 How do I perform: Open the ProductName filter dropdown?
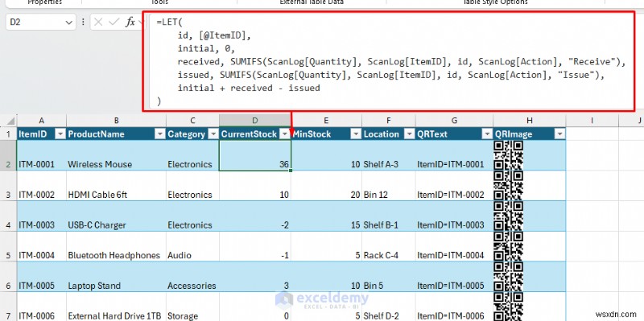click(x=160, y=134)
